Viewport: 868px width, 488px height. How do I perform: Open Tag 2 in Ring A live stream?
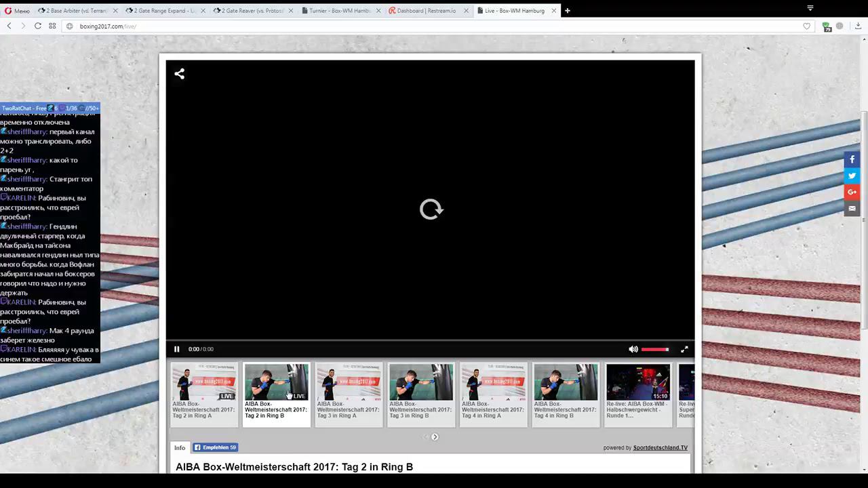204,394
